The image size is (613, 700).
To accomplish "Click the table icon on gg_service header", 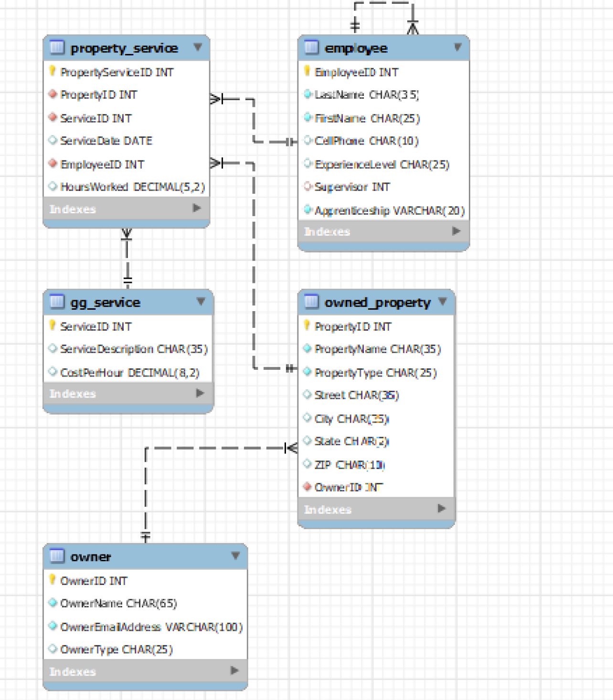I will 57,303.
